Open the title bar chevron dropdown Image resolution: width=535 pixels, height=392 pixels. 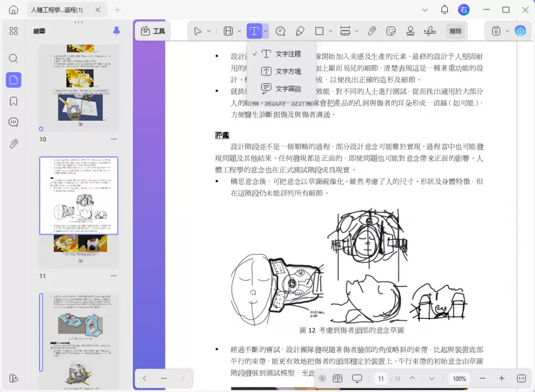(425, 10)
